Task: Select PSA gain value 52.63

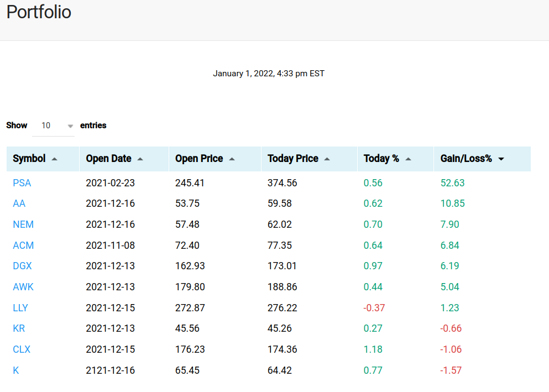Action: pyautogui.click(x=452, y=183)
